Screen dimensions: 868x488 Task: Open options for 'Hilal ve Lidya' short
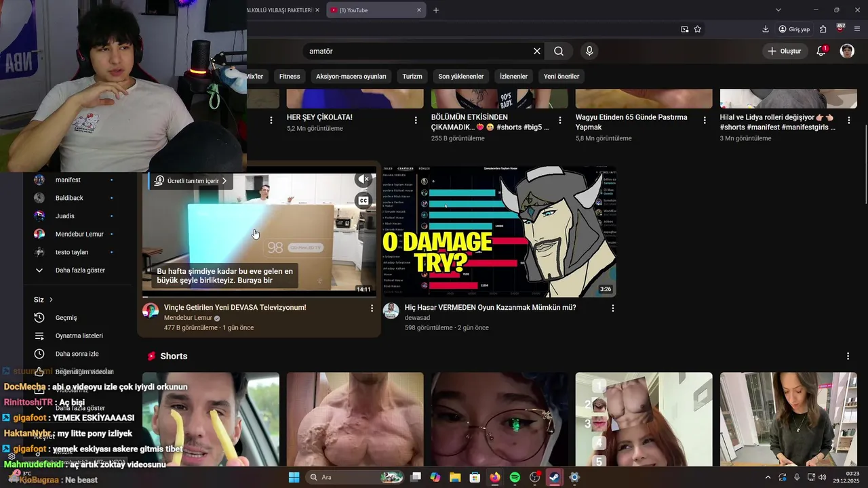click(848, 120)
